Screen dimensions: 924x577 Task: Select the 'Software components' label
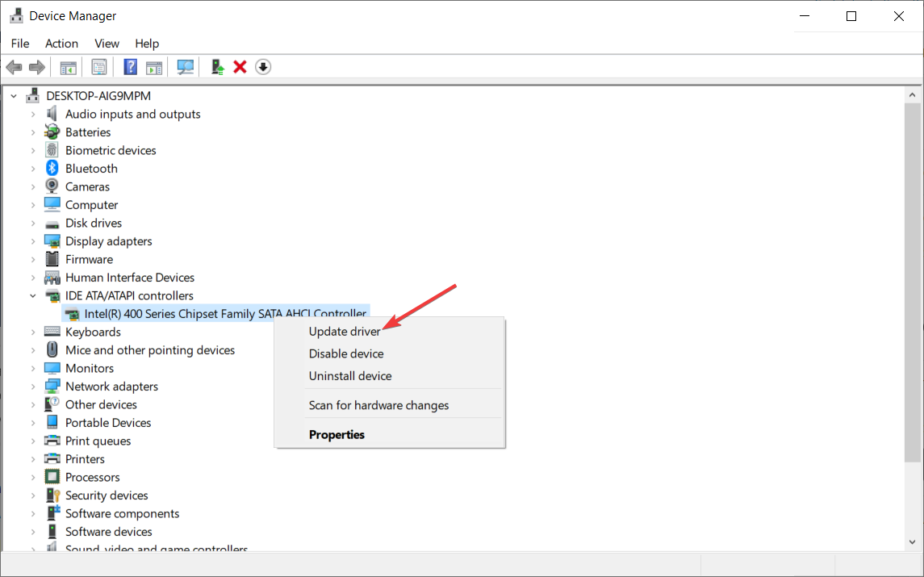point(122,514)
